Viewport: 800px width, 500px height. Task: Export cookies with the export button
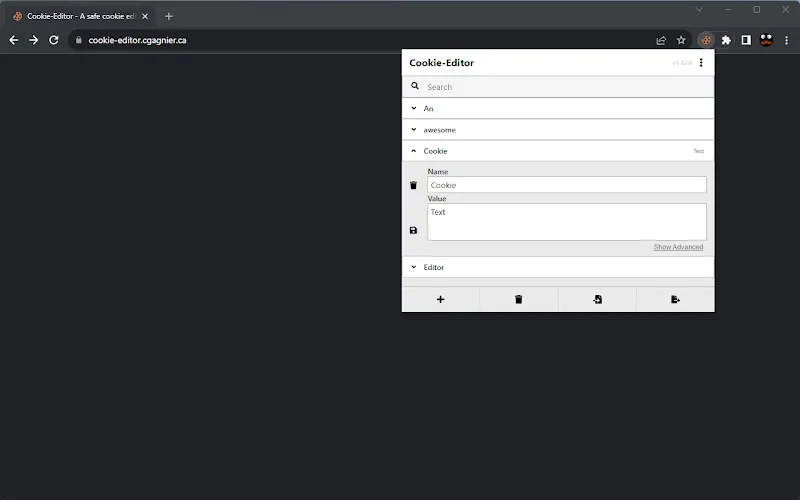coord(676,299)
